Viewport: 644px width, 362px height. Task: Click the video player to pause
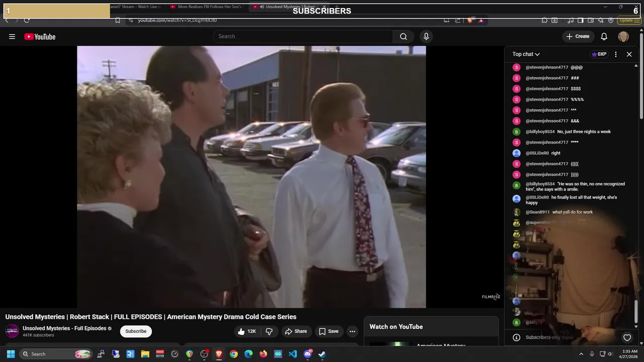(x=251, y=176)
